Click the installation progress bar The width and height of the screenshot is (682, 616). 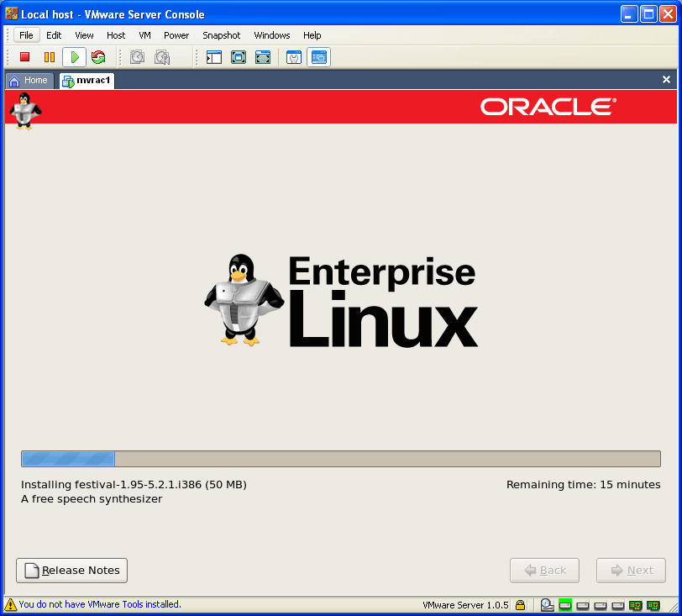click(x=340, y=459)
